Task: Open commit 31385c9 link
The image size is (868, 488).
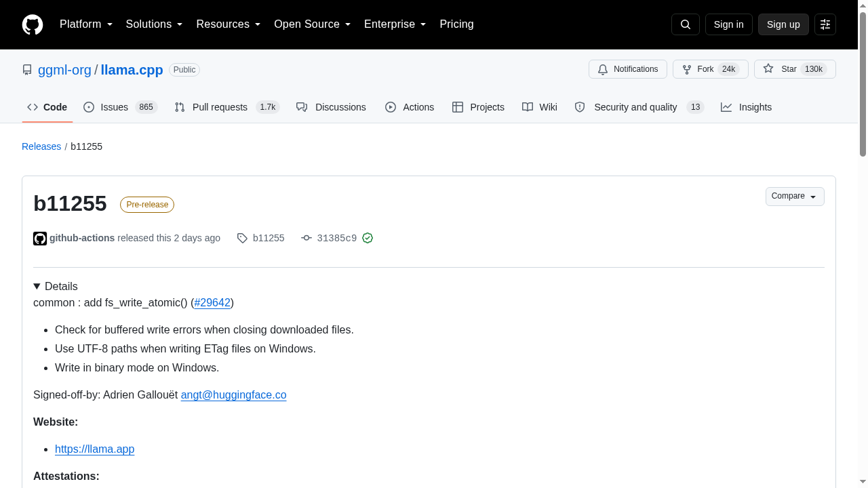Action: tap(337, 239)
